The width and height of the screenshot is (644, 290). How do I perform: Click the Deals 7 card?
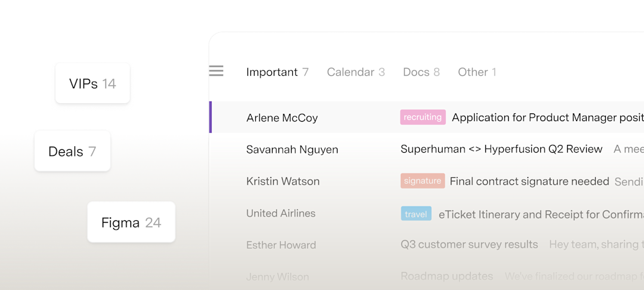(x=72, y=151)
